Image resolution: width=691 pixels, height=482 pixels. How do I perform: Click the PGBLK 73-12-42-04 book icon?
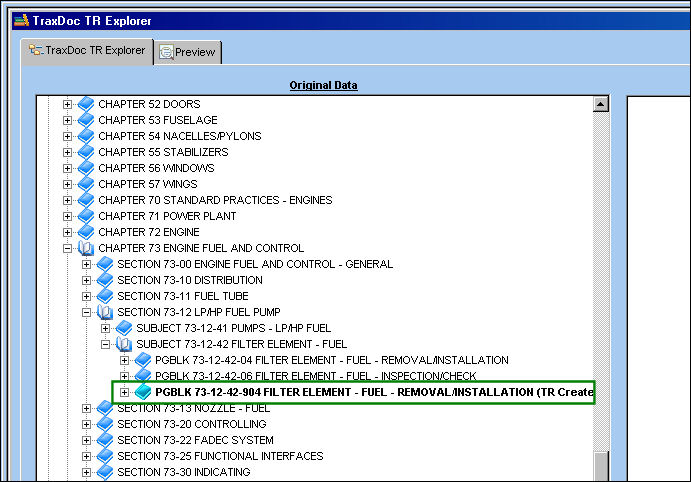143,360
